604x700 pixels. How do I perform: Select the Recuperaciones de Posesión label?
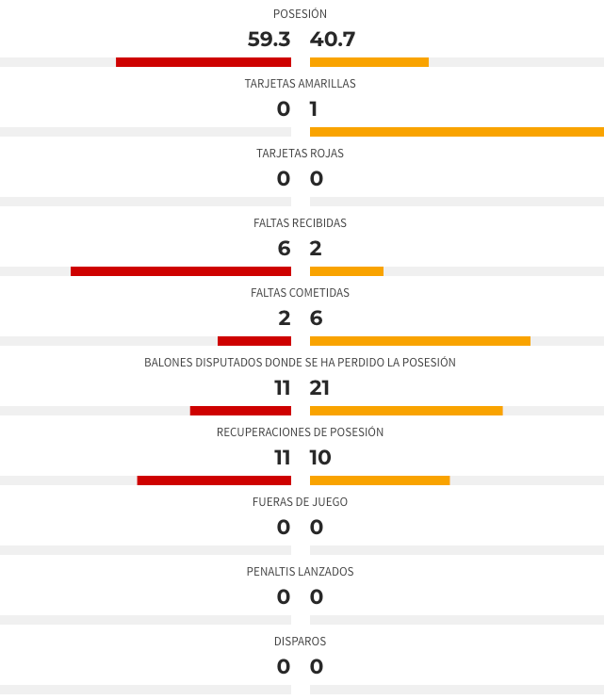[300, 432]
